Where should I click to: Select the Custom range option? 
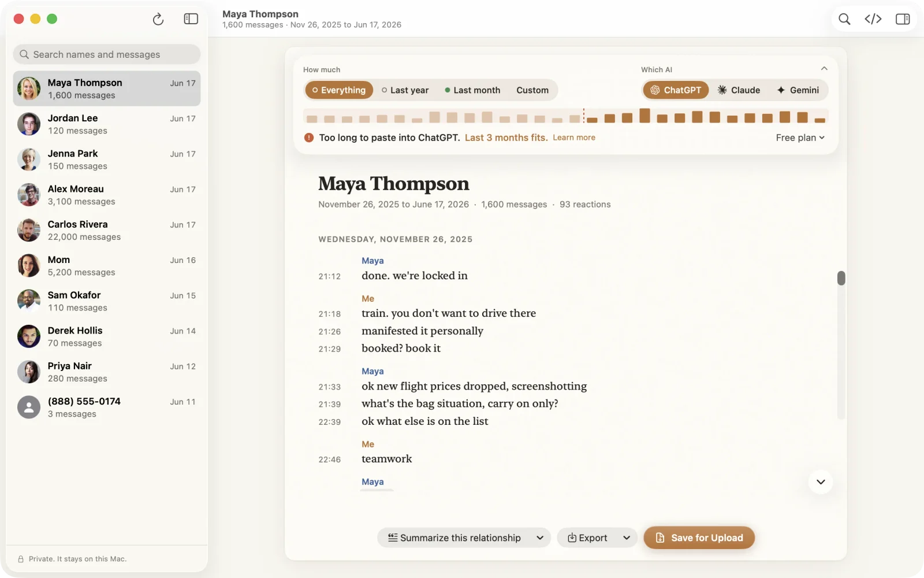(x=532, y=90)
